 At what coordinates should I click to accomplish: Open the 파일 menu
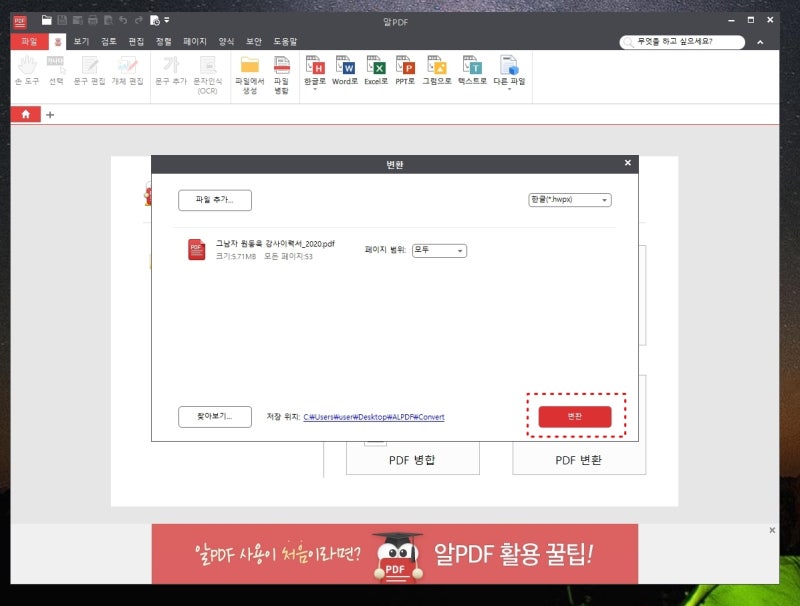pos(29,41)
